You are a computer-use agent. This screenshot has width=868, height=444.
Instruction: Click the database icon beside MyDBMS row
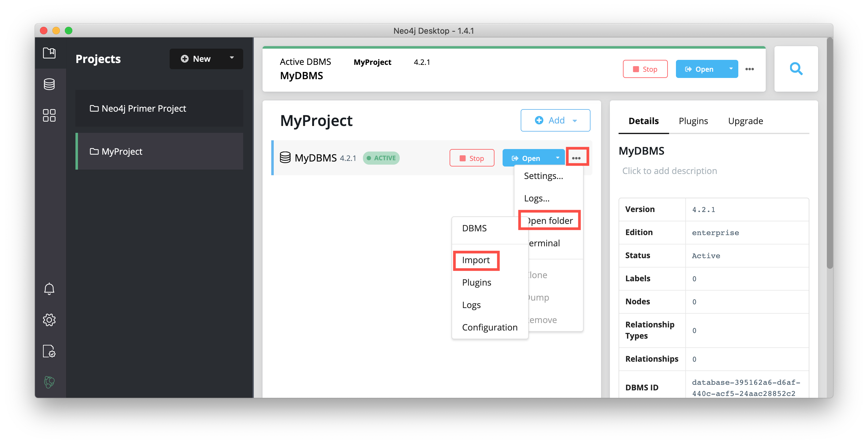click(285, 158)
